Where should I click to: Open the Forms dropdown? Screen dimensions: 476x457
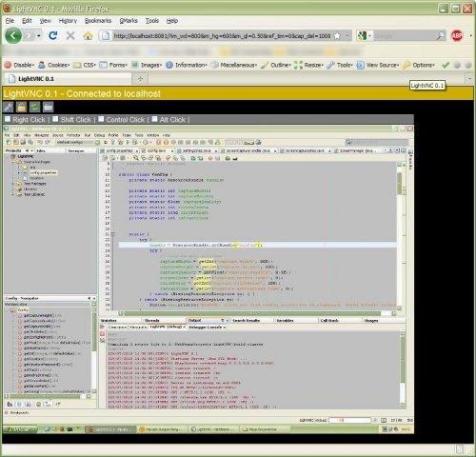pyautogui.click(x=113, y=65)
